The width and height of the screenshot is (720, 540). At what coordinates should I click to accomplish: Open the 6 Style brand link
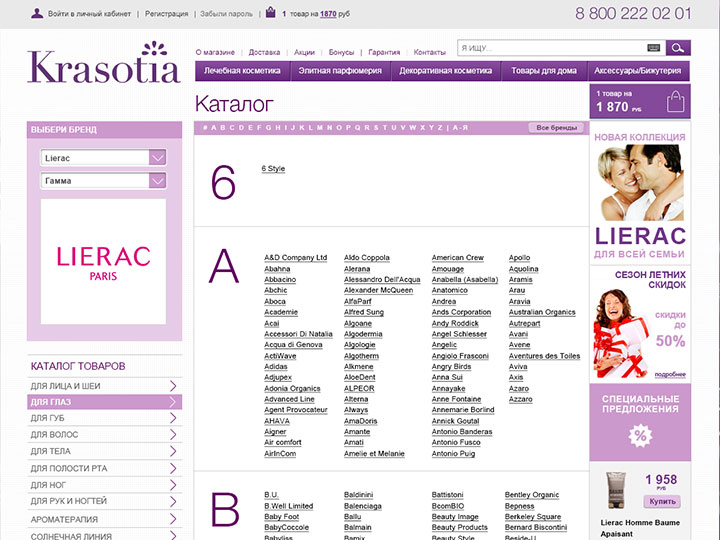coord(273,169)
